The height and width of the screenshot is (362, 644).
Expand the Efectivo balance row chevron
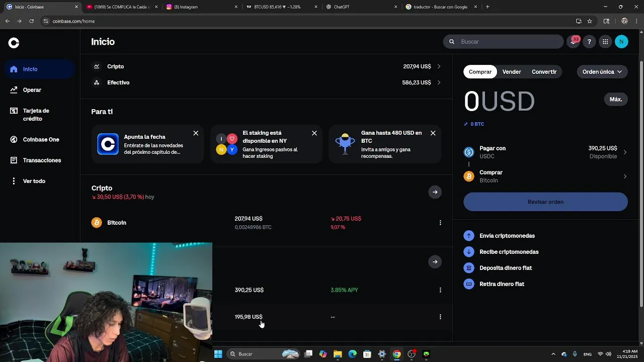click(439, 82)
